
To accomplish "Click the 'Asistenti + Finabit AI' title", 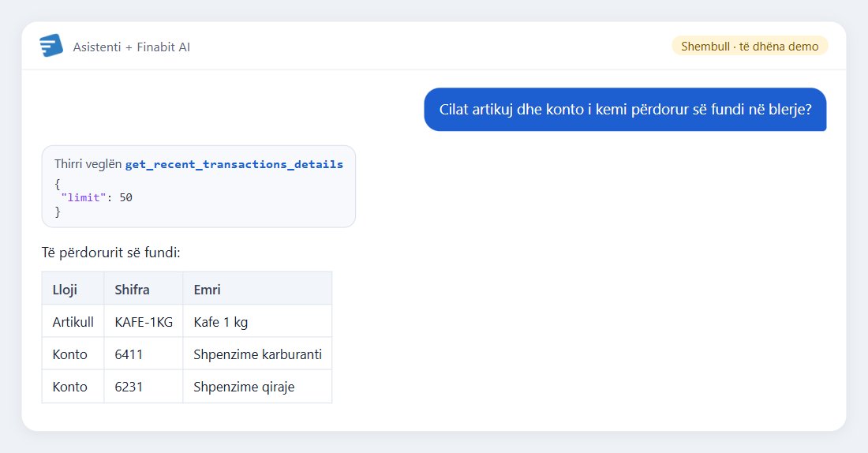I will click(x=131, y=47).
